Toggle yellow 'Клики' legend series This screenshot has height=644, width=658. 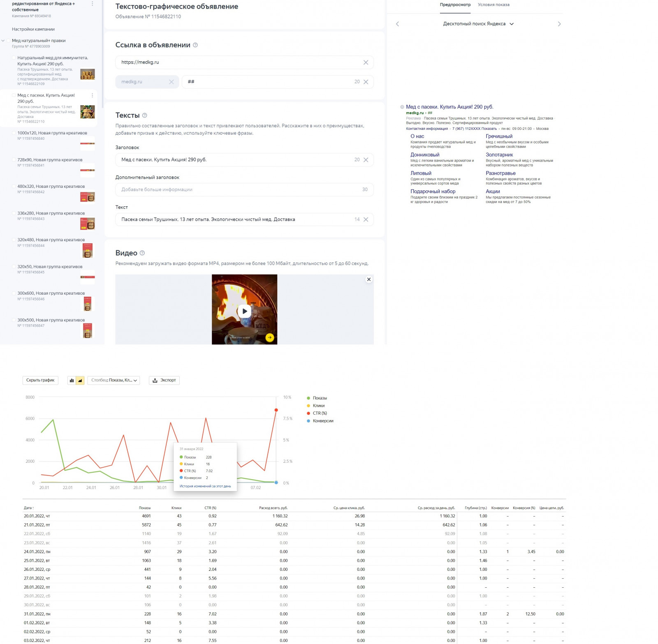(x=316, y=406)
